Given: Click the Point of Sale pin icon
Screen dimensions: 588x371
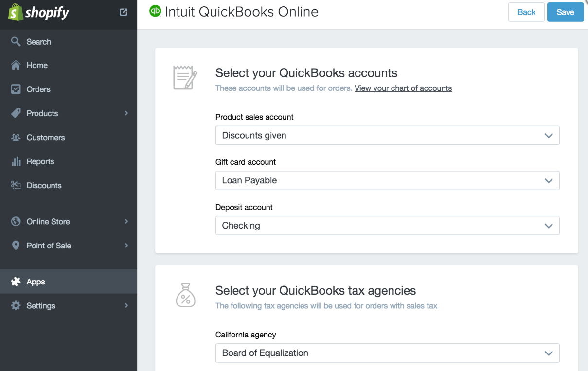Looking at the screenshot, I should tap(16, 246).
